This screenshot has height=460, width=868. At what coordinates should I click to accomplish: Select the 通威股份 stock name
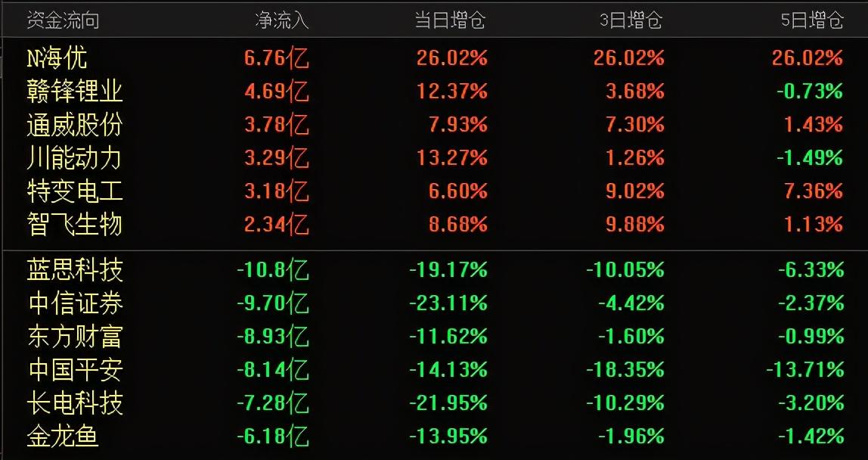click(x=75, y=124)
